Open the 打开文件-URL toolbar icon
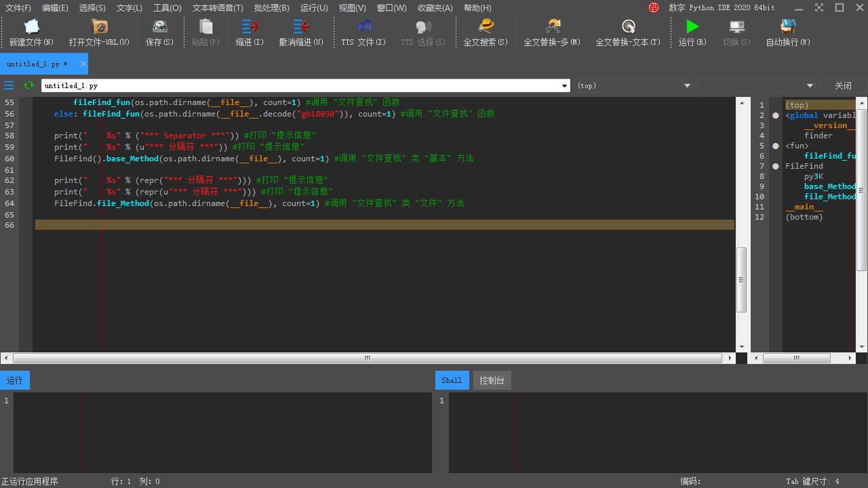 tap(99, 27)
